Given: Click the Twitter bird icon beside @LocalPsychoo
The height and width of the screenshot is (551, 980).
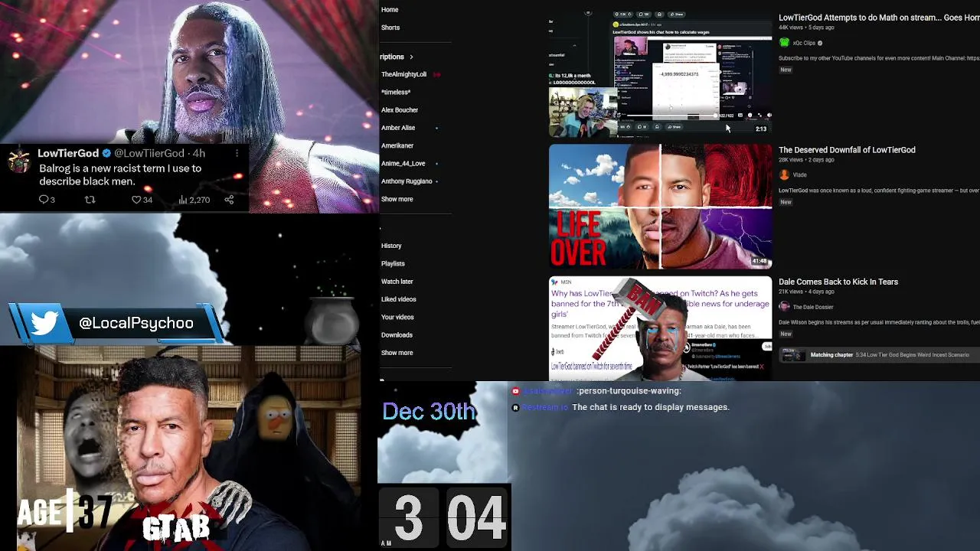Looking at the screenshot, I should tap(44, 323).
